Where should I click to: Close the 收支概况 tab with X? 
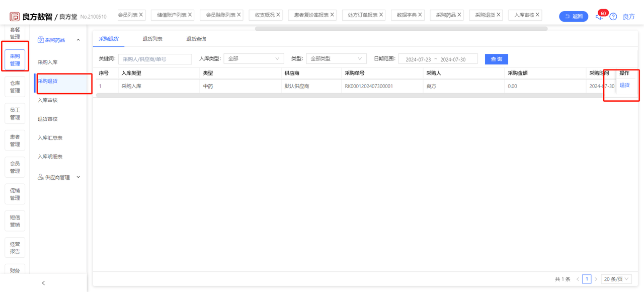pyautogui.click(x=278, y=15)
